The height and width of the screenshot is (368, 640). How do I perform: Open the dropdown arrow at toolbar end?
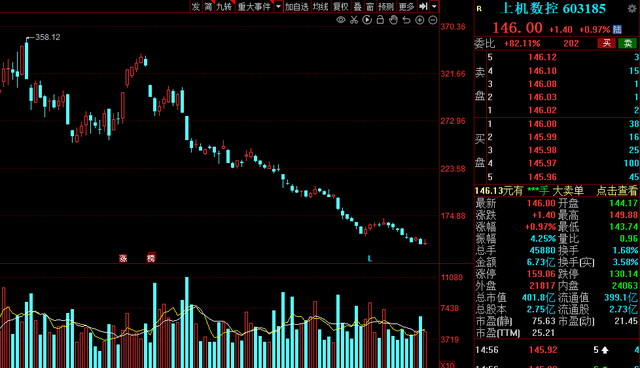tap(434, 6)
